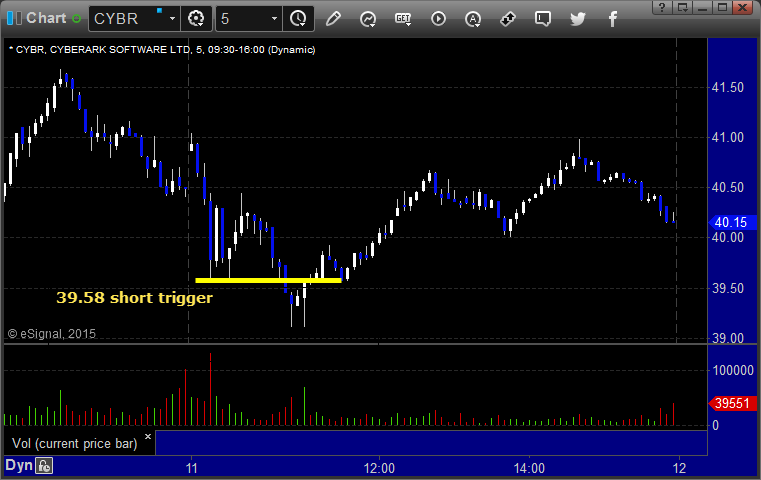Share chart via Twitter icon
The width and height of the screenshot is (761, 480).
pos(578,19)
